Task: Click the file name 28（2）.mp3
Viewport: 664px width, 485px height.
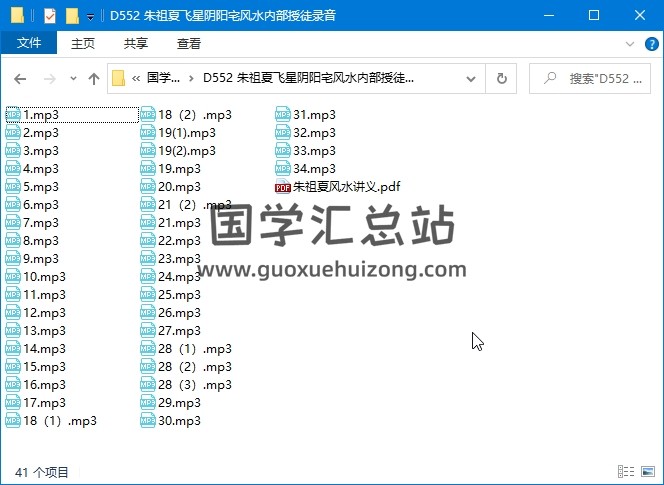Action: (x=195, y=367)
